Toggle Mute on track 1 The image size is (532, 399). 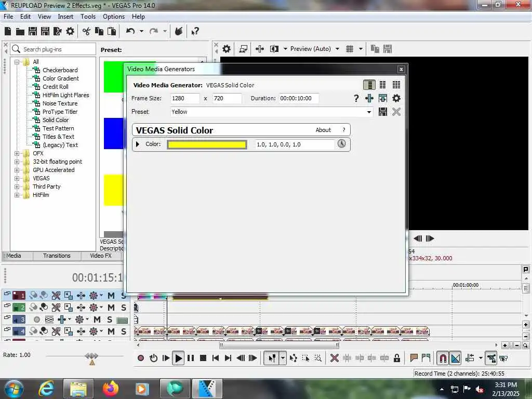[111, 296]
